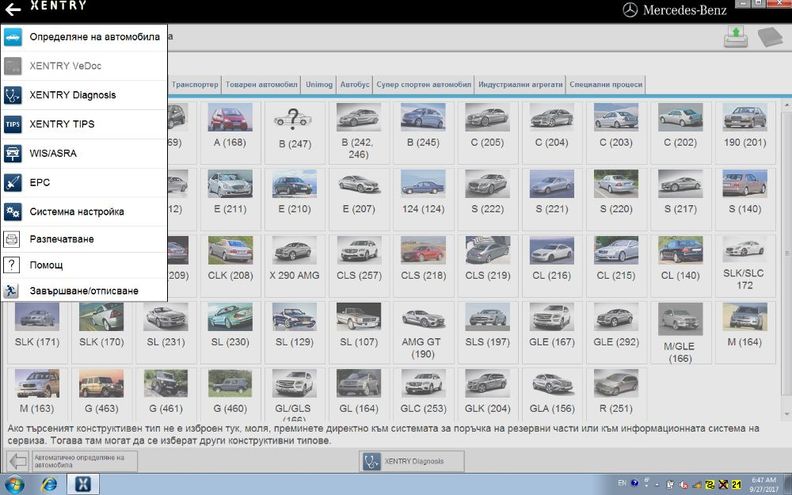Select the GLE (292) model

[x=616, y=332]
